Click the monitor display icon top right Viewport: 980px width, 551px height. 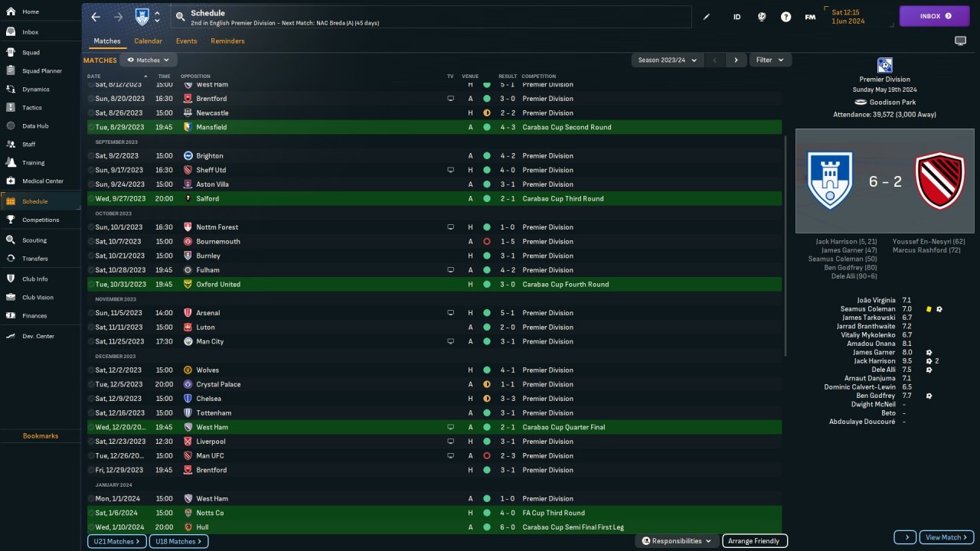pyautogui.click(x=960, y=41)
